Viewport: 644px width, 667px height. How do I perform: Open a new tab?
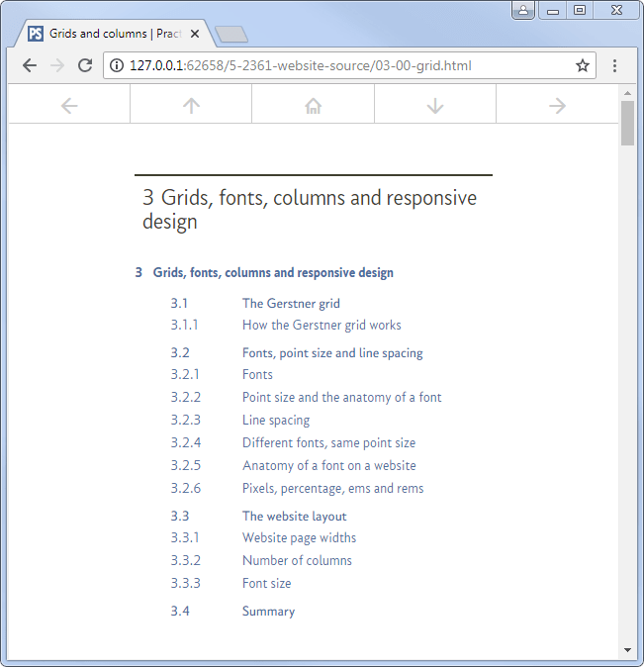(230, 35)
